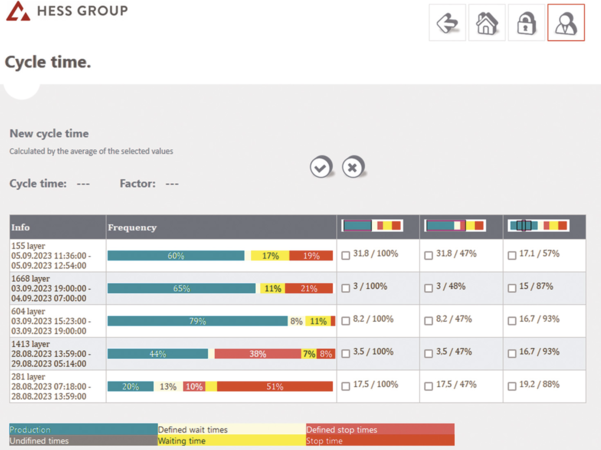Select the 1668 layer info cell

pos(57,288)
